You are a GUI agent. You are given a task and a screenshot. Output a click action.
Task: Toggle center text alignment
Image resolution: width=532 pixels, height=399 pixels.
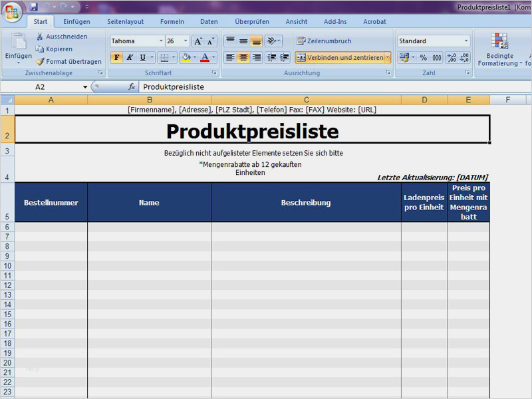243,57
